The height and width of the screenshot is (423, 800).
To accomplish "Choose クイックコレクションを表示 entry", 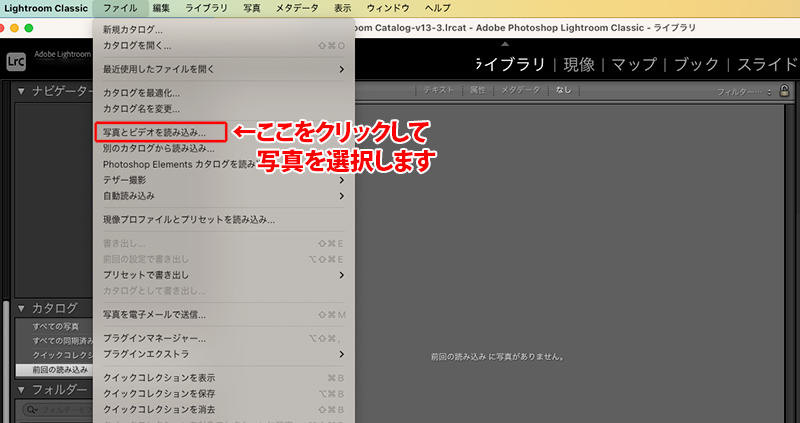I will (x=223, y=378).
